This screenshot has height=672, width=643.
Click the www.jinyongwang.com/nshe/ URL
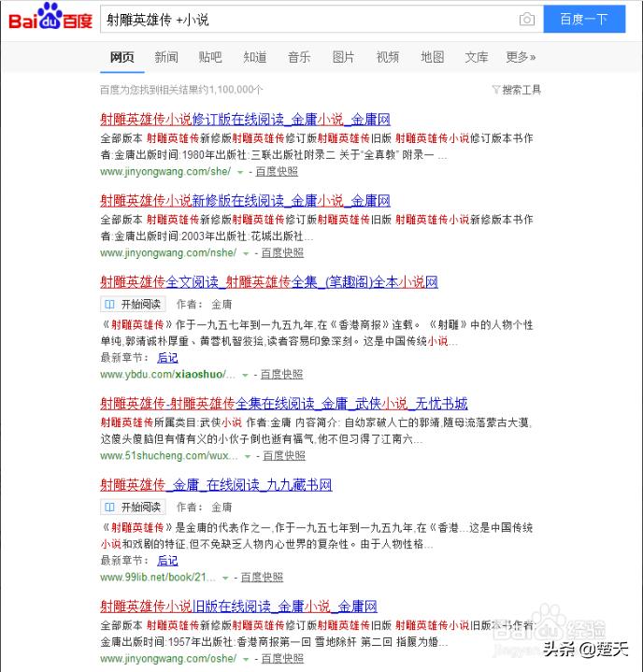click(168, 253)
